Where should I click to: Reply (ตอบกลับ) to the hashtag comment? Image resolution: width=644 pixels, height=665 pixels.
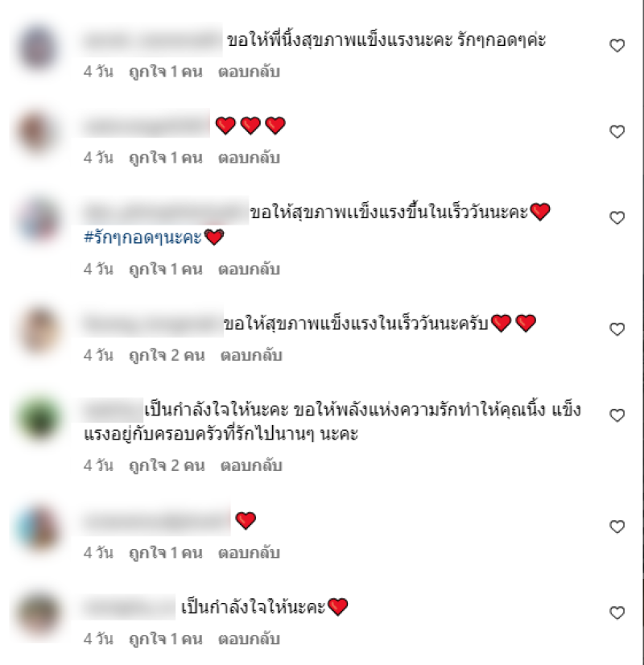pyautogui.click(x=249, y=270)
